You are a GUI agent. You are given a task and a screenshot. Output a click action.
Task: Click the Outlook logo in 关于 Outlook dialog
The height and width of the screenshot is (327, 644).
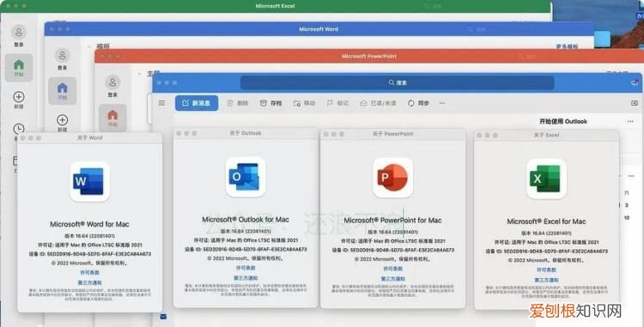coord(246,177)
